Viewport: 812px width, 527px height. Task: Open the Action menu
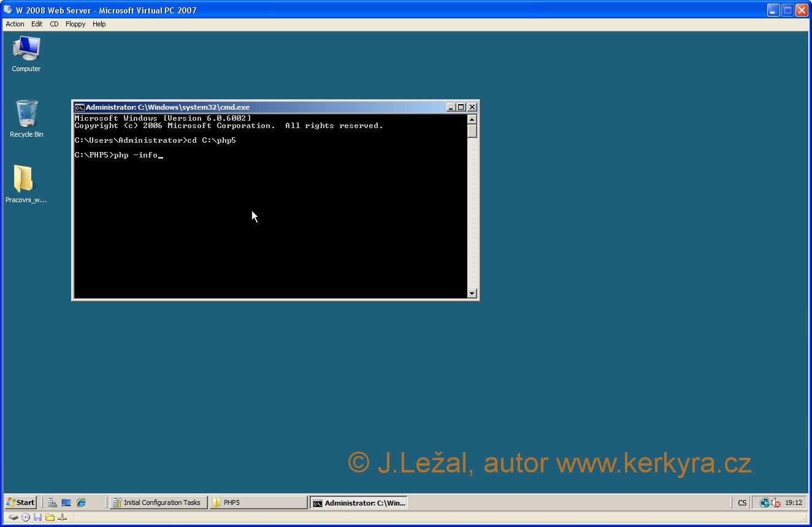pyautogui.click(x=15, y=24)
